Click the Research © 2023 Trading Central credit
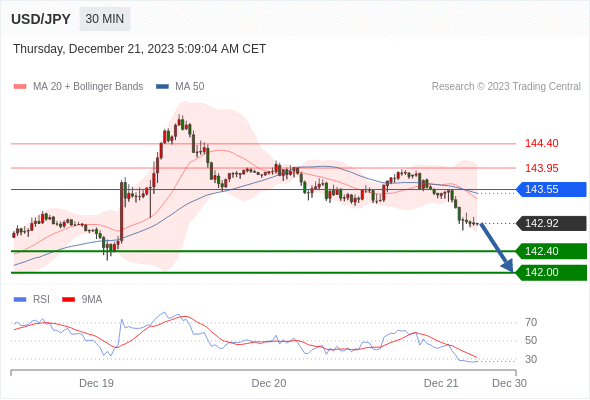Screen dimensions: 590x400 pyautogui.click(x=506, y=87)
